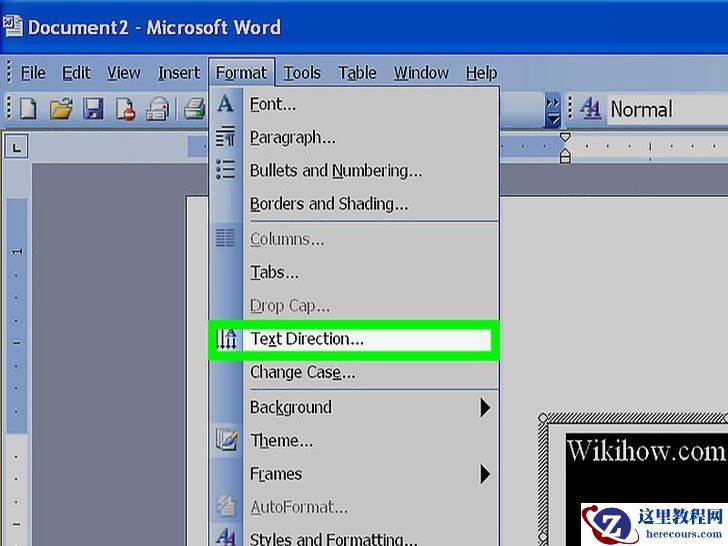Close the open Format menu
Screen dimensions: 728x546
pos(241,73)
